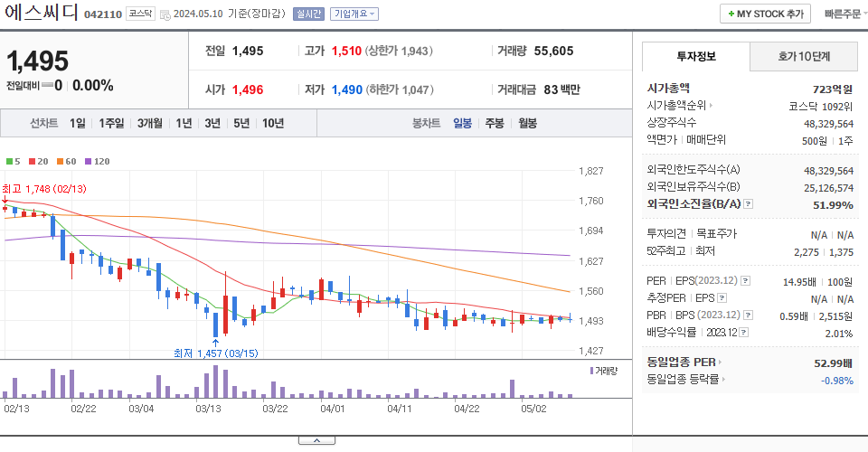Click the PER EPS value 14.95배 100원

[x=817, y=282]
